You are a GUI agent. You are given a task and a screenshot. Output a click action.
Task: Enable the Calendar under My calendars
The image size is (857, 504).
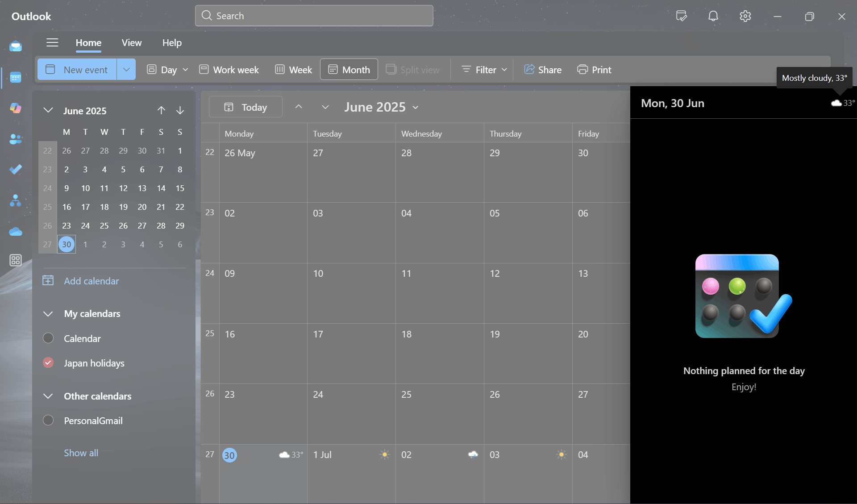tap(48, 338)
